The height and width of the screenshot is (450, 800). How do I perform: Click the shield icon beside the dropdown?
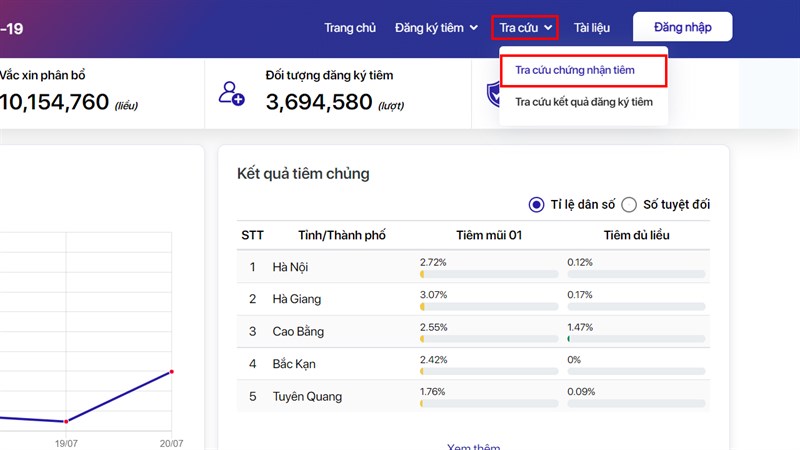[x=493, y=94]
